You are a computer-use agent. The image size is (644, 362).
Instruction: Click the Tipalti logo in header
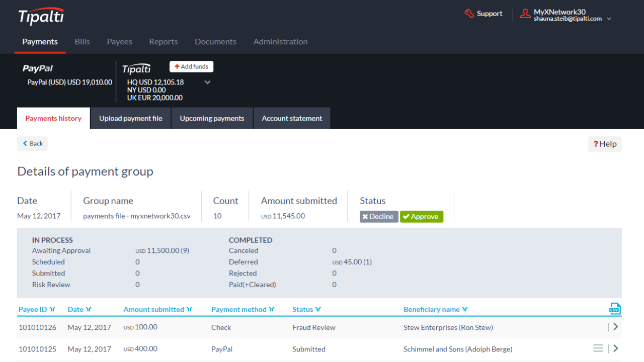click(x=41, y=17)
